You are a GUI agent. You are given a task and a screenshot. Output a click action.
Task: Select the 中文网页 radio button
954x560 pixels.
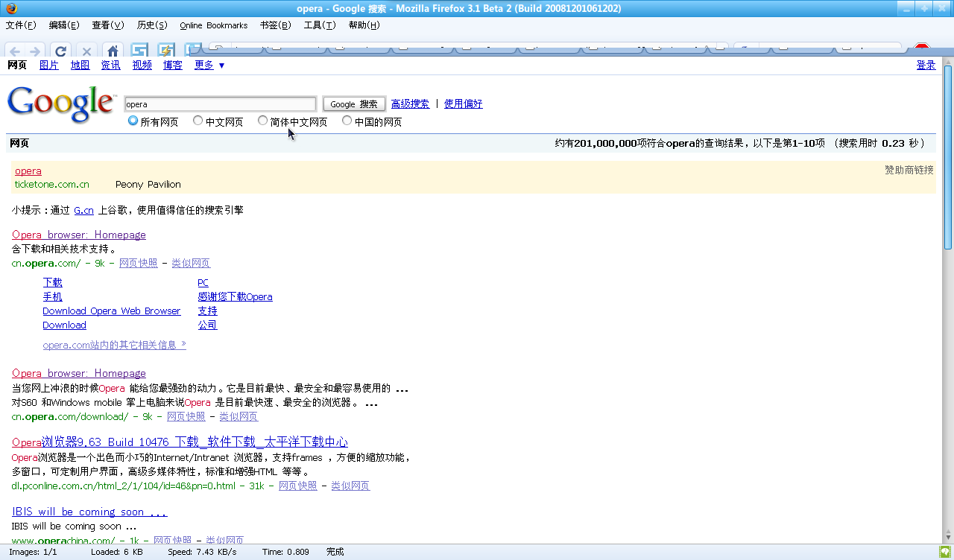[198, 121]
